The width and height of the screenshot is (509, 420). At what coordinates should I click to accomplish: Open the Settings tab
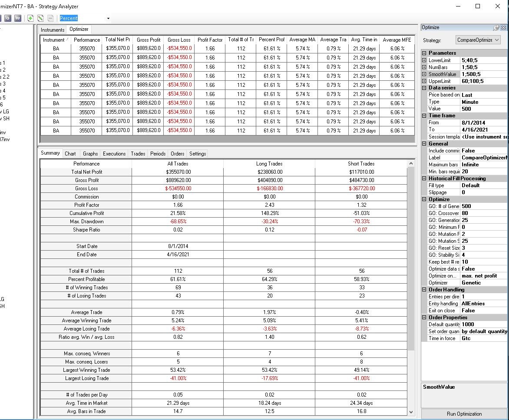198,154
